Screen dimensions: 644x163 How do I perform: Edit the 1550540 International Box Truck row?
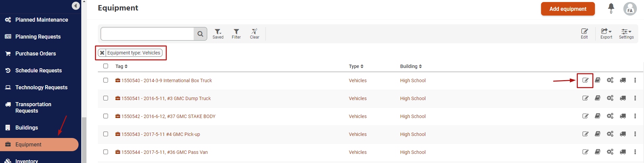(585, 80)
